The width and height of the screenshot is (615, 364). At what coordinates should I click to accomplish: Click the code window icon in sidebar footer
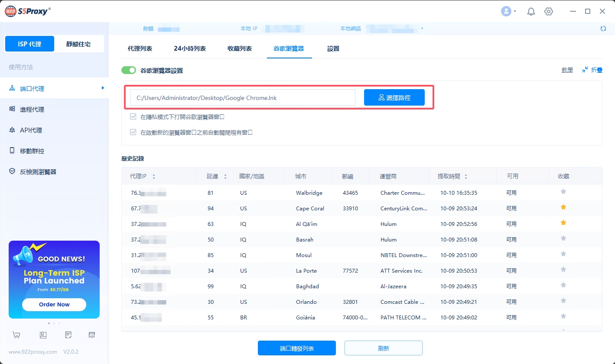pos(92,335)
